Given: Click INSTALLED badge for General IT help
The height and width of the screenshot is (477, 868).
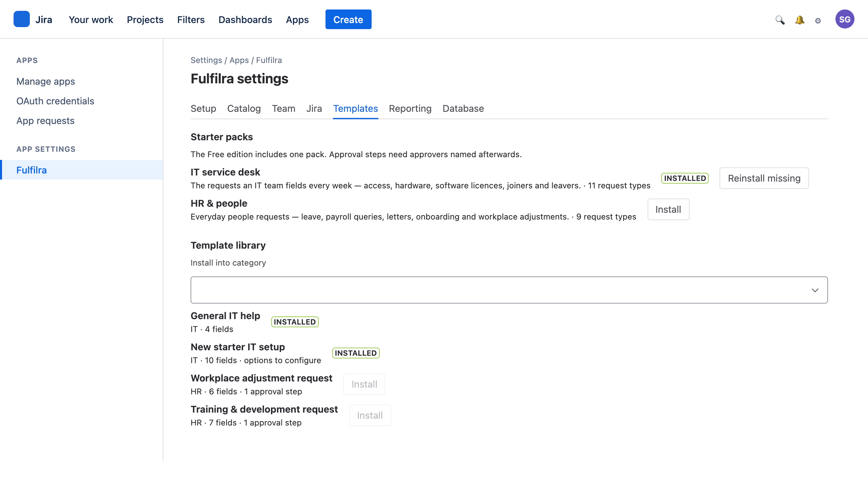Looking at the screenshot, I should (295, 322).
